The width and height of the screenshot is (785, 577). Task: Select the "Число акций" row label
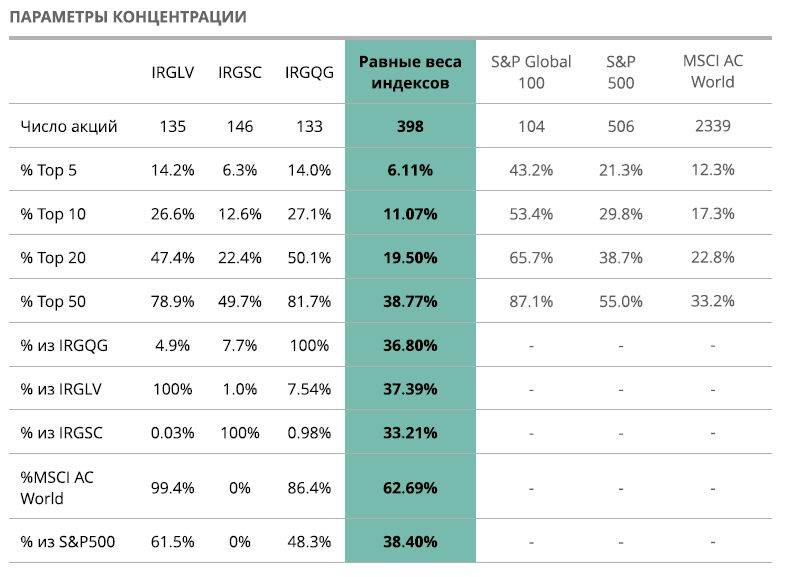69,126
